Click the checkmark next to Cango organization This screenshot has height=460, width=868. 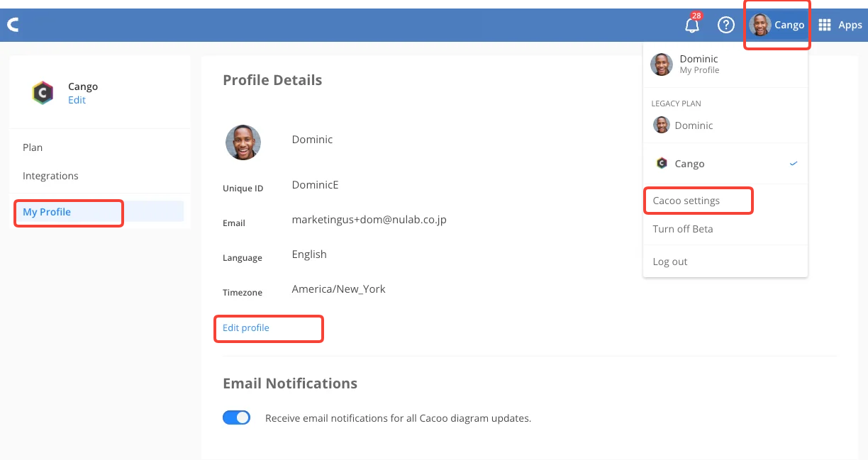point(793,163)
